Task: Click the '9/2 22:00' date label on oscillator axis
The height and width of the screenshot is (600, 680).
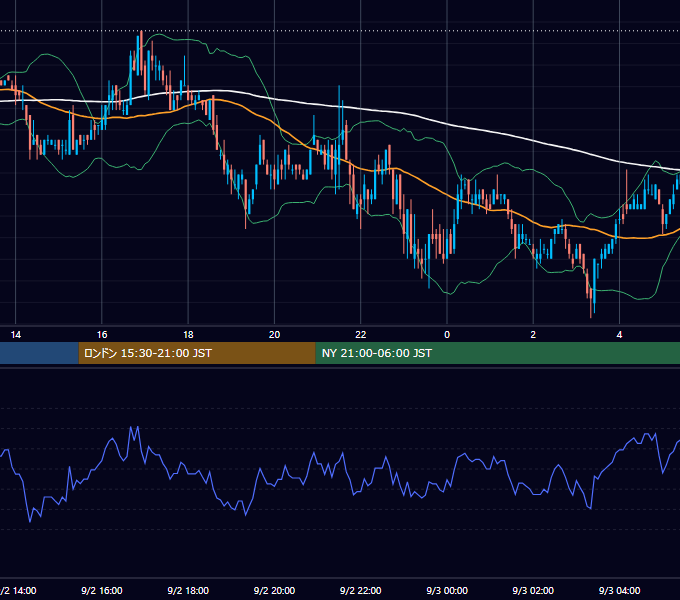Action: (x=361, y=590)
